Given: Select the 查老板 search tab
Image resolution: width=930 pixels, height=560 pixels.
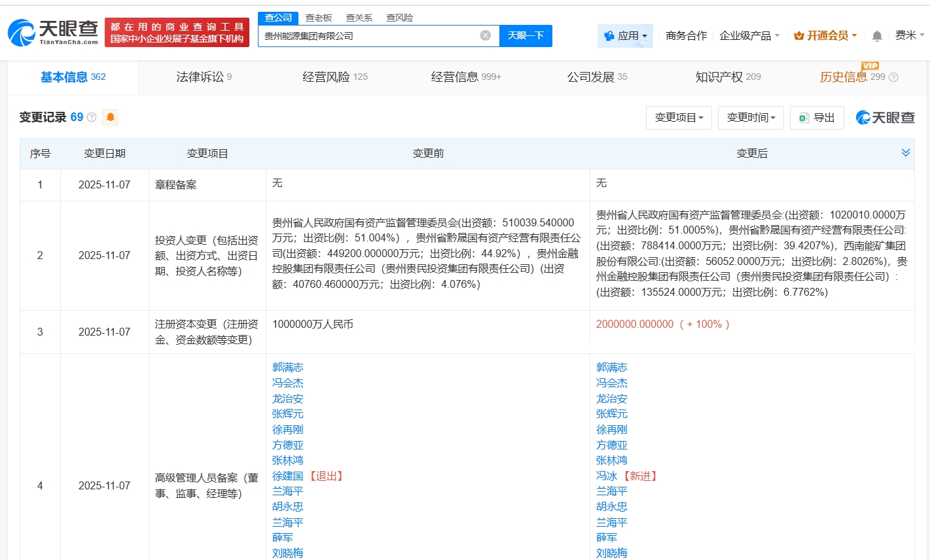Looking at the screenshot, I should pyautogui.click(x=319, y=18).
